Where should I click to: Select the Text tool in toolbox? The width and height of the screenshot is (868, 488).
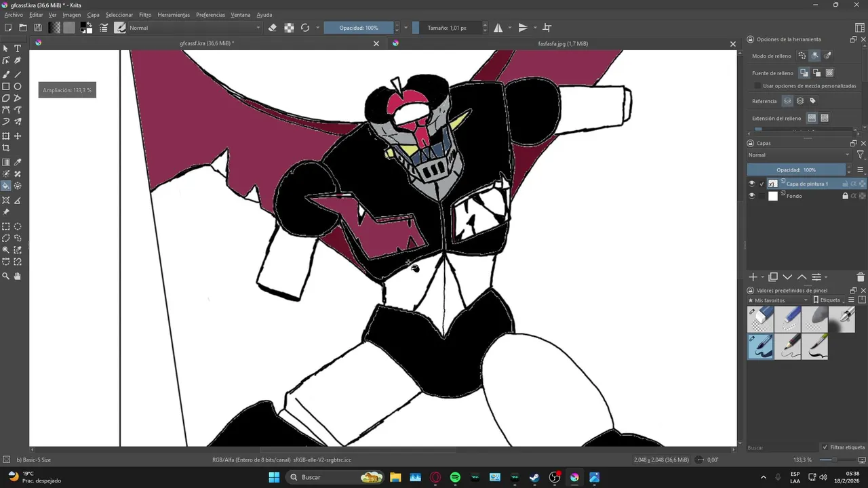[x=18, y=49]
